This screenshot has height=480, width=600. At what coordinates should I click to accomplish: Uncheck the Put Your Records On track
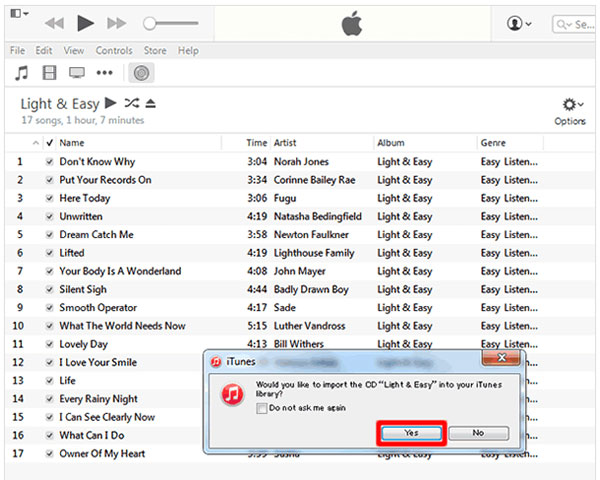49,180
